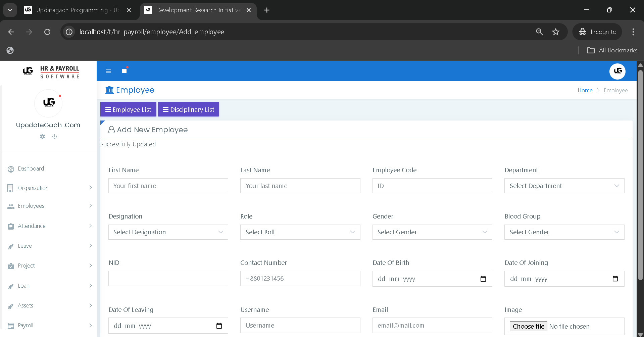
Task: Open the Date Of Leaving calendar picker icon
Action: point(219,326)
